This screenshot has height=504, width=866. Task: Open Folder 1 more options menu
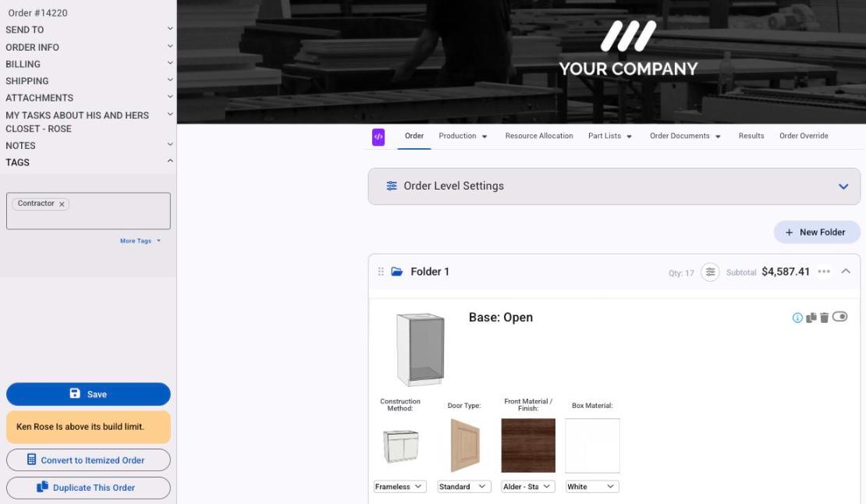pyautogui.click(x=824, y=272)
